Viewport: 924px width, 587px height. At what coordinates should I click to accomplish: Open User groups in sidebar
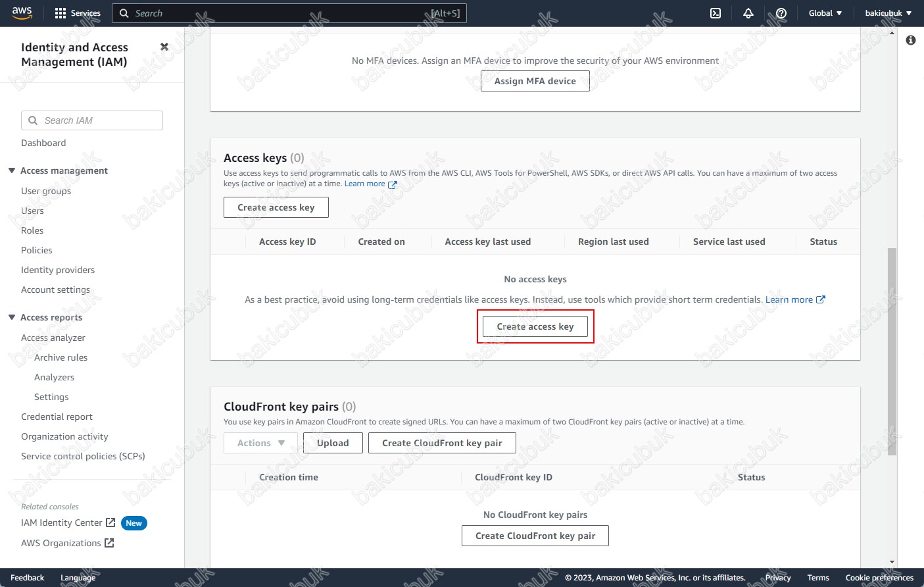(x=46, y=191)
